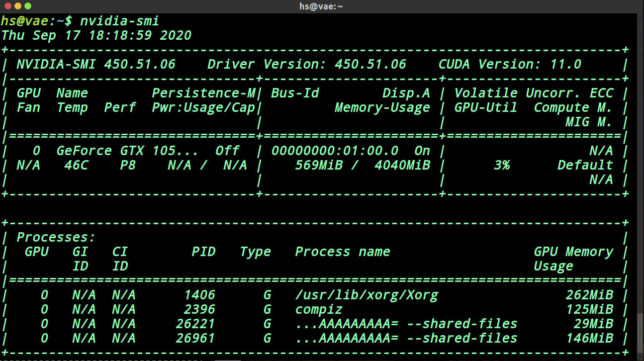
Task: Click PID '1406' in process table
Action: 199,295
